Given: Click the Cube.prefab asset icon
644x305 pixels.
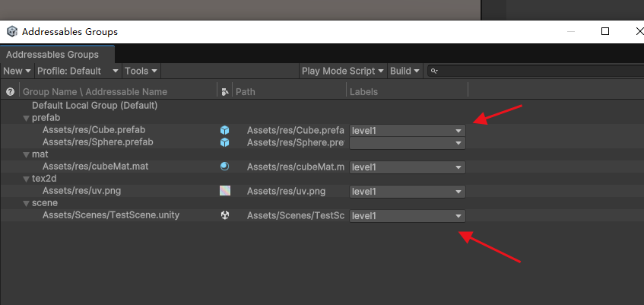Looking at the screenshot, I should 224,130.
